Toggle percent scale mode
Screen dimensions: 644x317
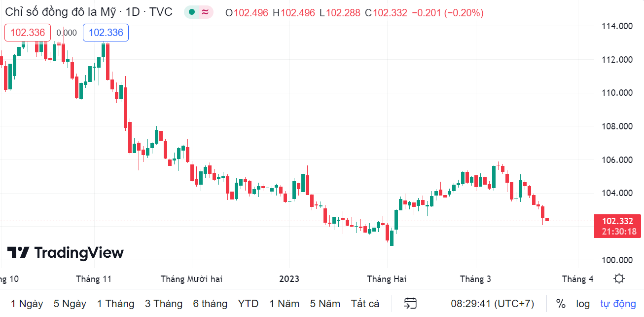pyautogui.click(x=561, y=303)
